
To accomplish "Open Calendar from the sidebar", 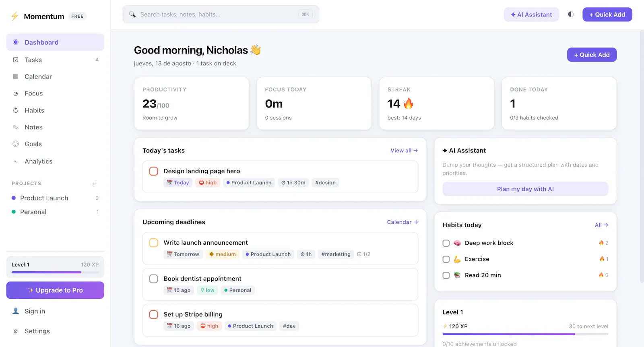I will [x=55, y=76].
